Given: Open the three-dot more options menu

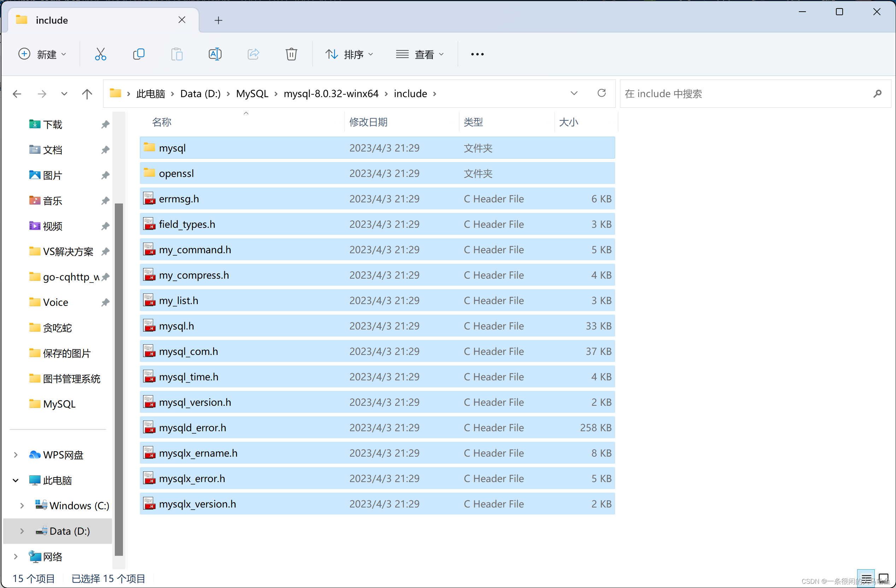Looking at the screenshot, I should [x=477, y=54].
